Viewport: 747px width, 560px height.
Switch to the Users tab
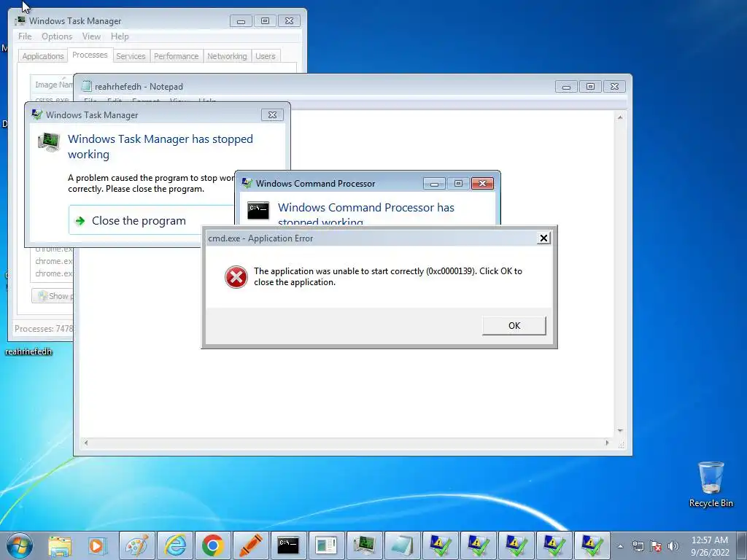(x=266, y=56)
